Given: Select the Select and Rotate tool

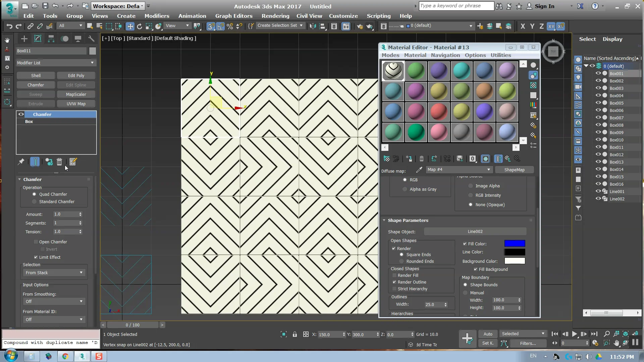Looking at the screenshot, I should click(139, 26).
